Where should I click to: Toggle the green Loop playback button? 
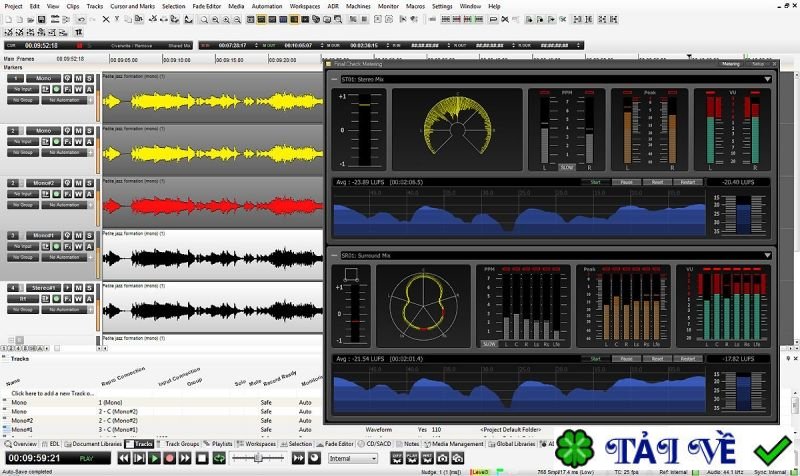[219, 458]
